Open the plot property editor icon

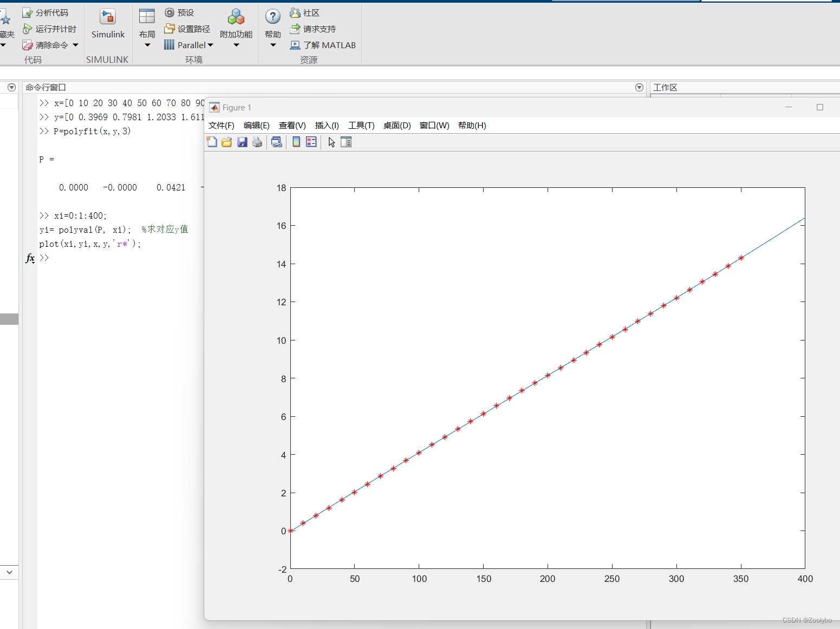[346, 142]
